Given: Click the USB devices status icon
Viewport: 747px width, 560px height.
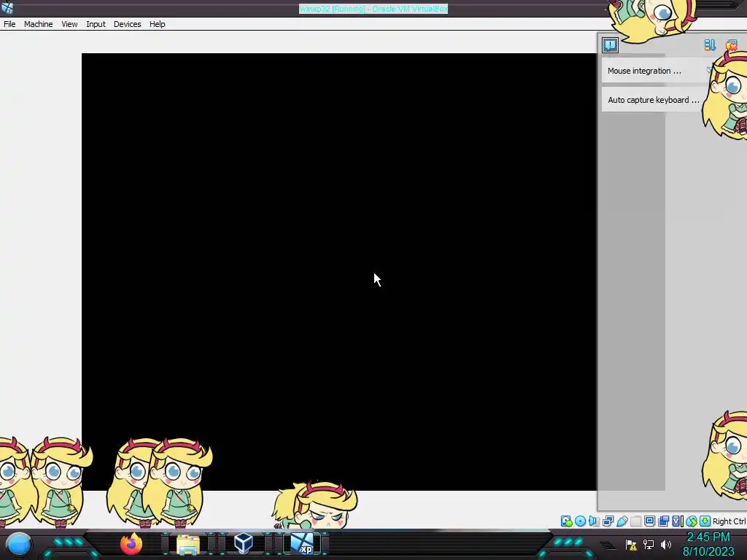Looking at the screenshot, I should coord(622,521).
